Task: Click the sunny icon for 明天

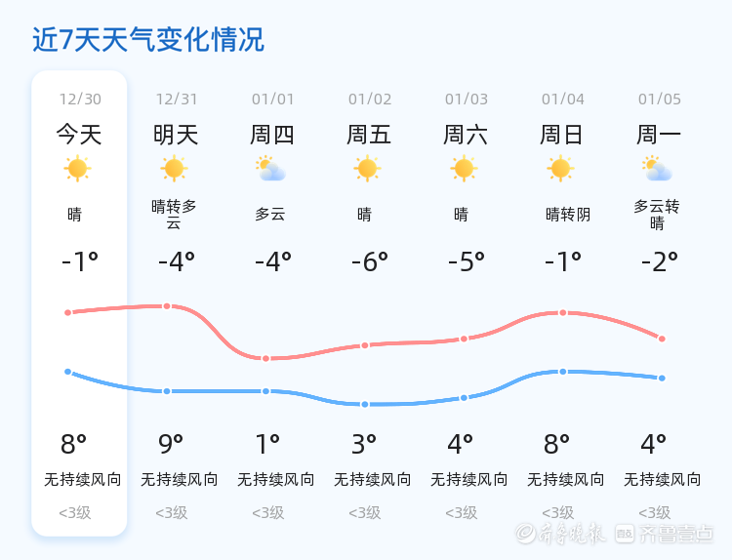Action: click(x=175, y=169)
